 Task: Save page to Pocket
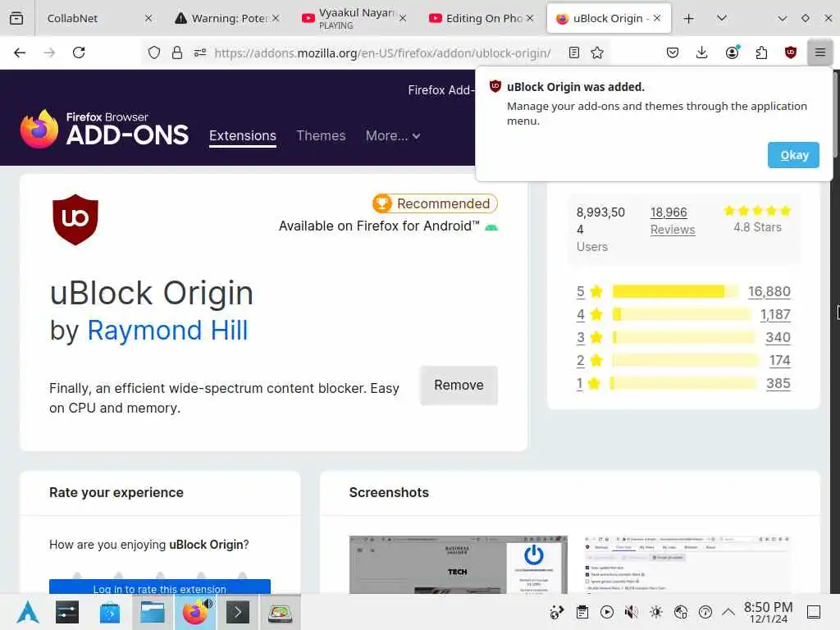[x=673, y=52]
